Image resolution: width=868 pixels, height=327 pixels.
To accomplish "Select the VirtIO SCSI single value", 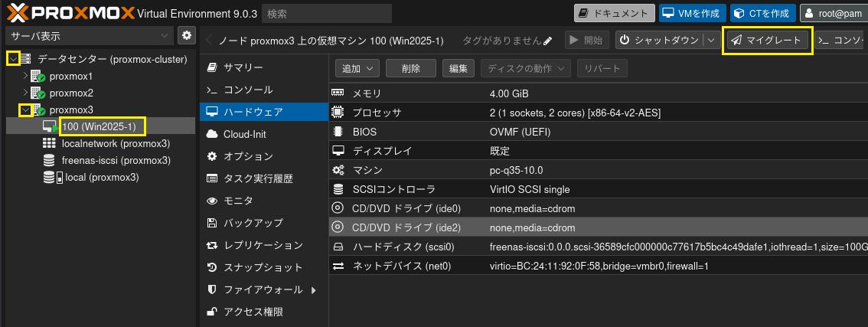I will tap(529, 190).
